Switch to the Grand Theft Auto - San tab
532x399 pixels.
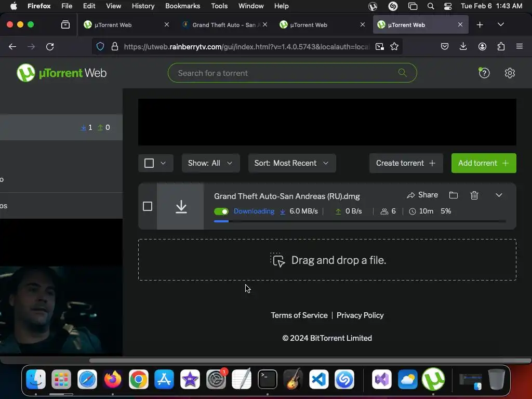[x=224, y=25]
